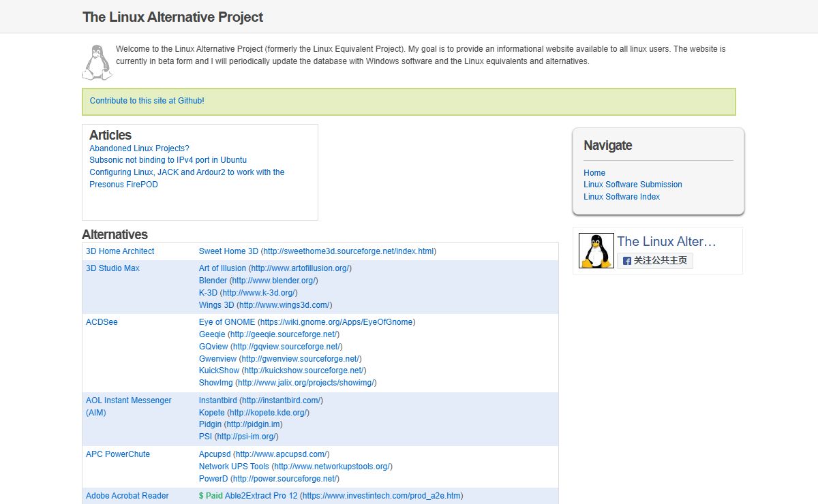Select the ACDSee entry
This screenshot has height=504, width=818.
[x=102, y=322]
